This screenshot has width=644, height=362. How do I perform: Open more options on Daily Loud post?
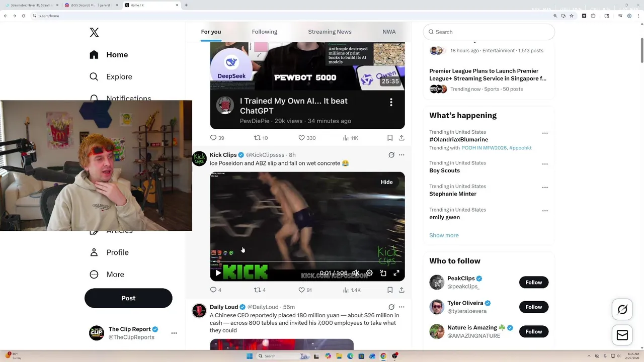point(401,307)
